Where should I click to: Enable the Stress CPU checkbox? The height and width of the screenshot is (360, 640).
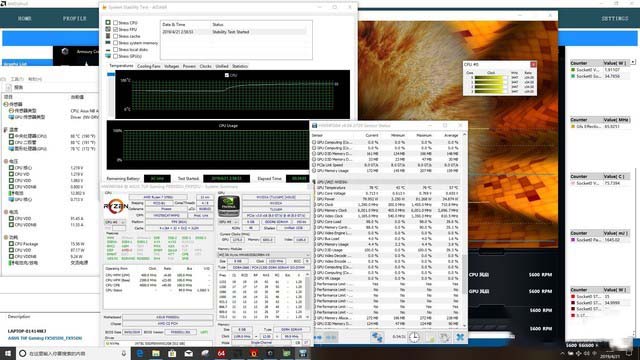(116, 23)
